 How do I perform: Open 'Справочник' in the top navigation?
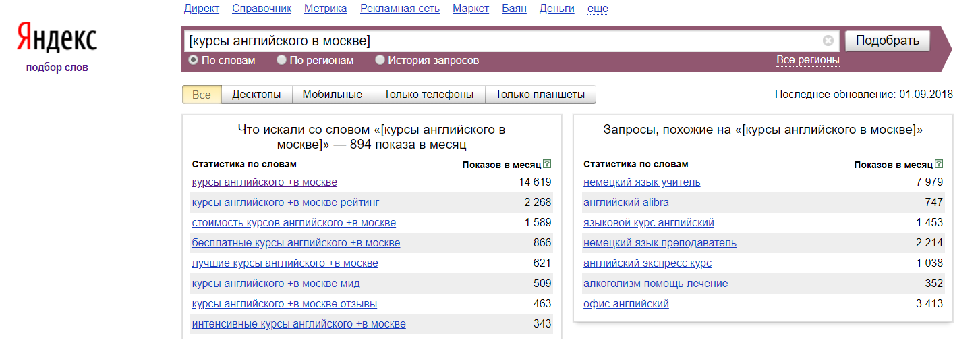pos(262,8)
